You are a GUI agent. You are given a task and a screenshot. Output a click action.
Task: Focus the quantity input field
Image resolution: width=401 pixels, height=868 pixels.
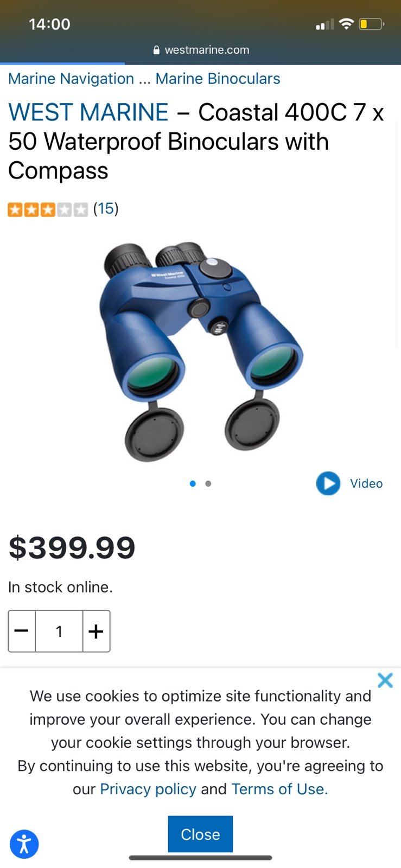coord(59,631)
